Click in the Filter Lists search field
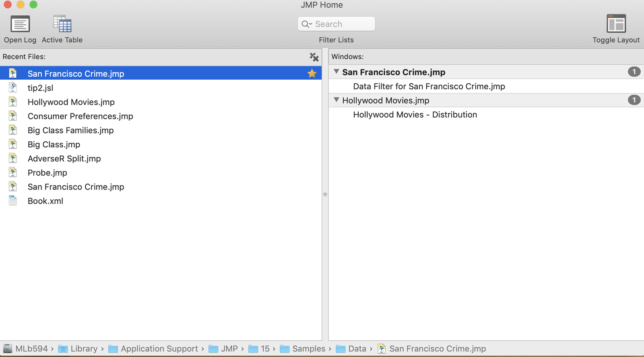This screenshot has height=357, width=644. [336, 24]
